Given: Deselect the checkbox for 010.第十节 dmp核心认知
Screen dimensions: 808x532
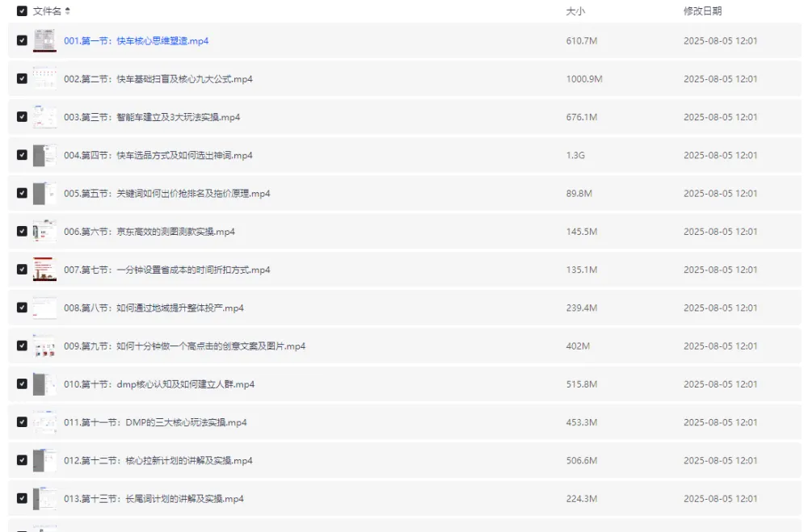Looking at the screenshot, I should [22, 384].
